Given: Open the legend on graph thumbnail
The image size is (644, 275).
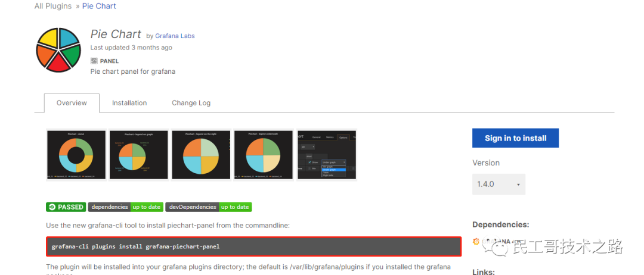Looking at the screenshot, I should pos(138,155).
